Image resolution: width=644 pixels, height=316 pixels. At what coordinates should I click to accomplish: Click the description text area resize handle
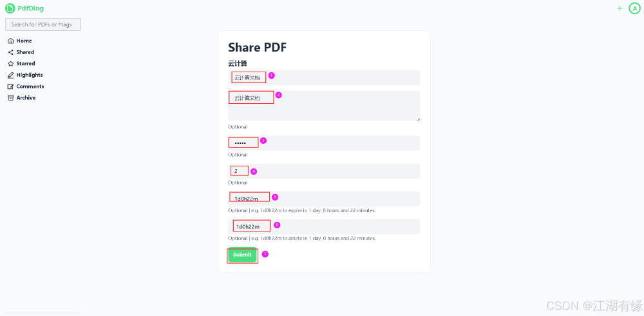point(418,119)
